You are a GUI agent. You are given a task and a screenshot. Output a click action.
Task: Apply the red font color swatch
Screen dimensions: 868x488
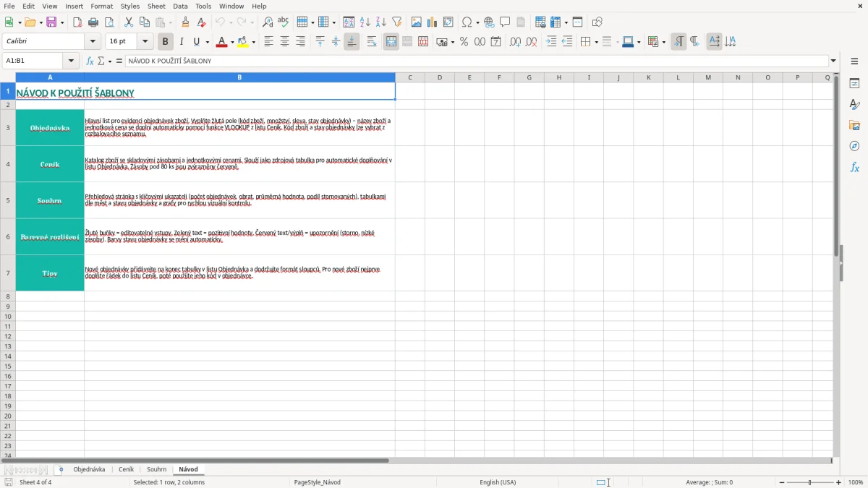(x=221, y=42)
